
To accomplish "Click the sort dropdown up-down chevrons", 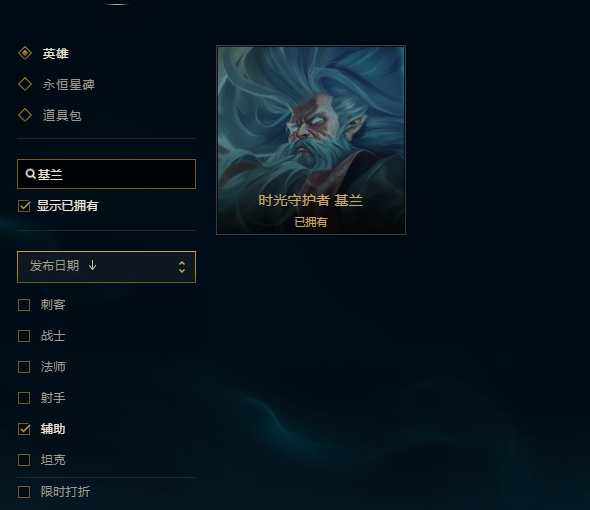I will 182,267.
